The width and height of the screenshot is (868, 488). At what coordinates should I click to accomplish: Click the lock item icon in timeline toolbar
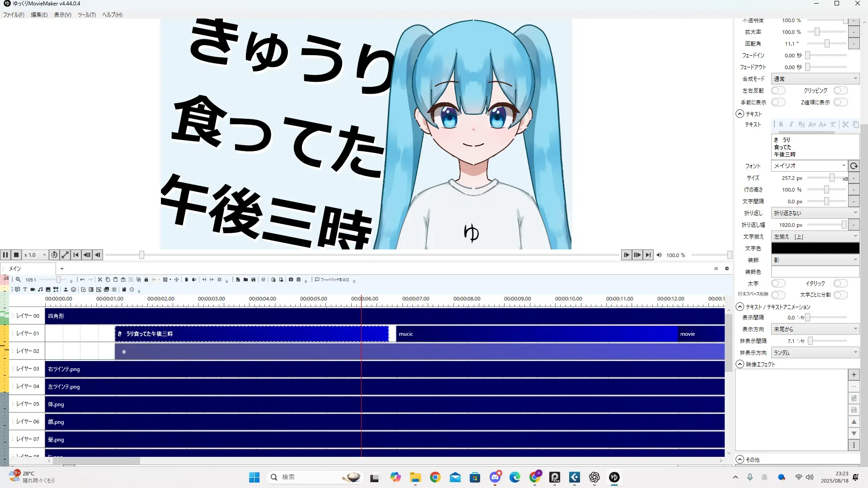point(146,280)
